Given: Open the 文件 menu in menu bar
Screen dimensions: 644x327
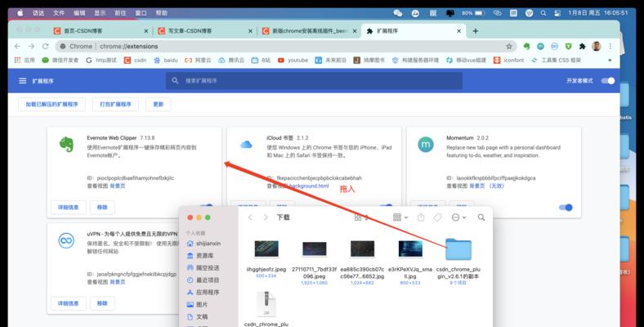Looking at the screenshot, I should coord(59,13).
